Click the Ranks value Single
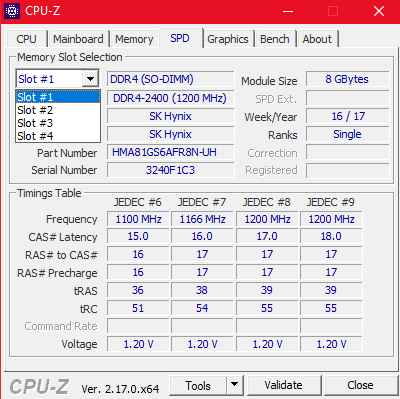 [x=347, y=134]
